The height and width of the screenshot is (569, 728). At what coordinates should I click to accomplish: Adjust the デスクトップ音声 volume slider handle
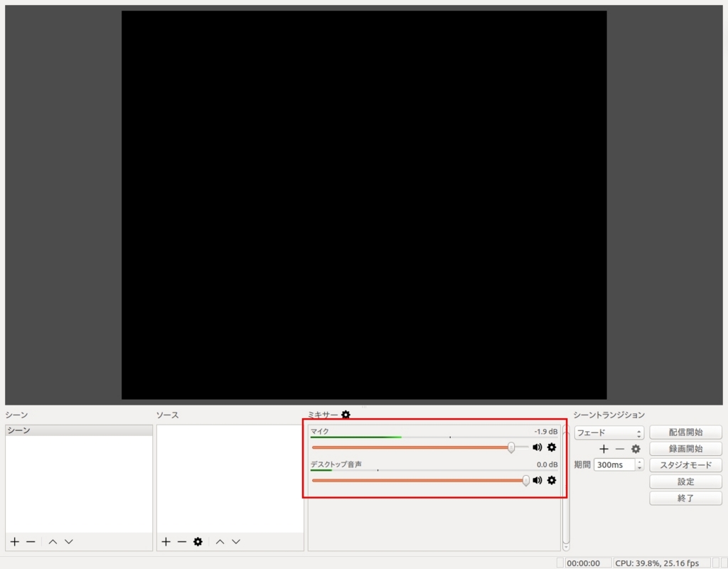(525, 480)
